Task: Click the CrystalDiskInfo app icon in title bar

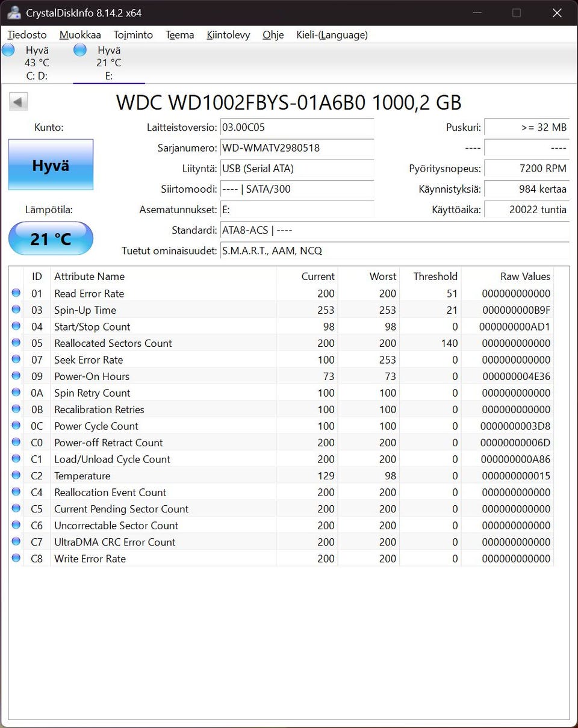Action: pyautogui.click(x=14, y=13)
